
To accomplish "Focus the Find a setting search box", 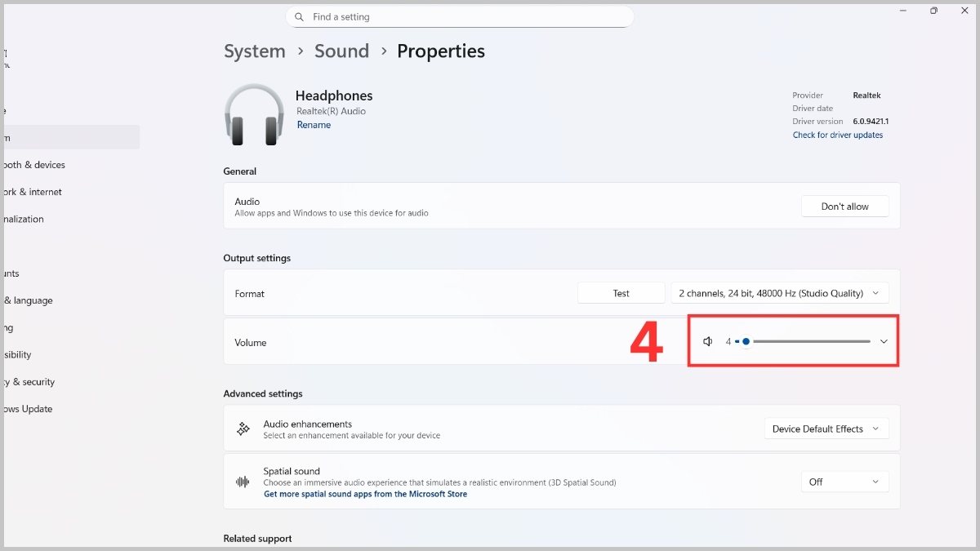I will (465, 17).
